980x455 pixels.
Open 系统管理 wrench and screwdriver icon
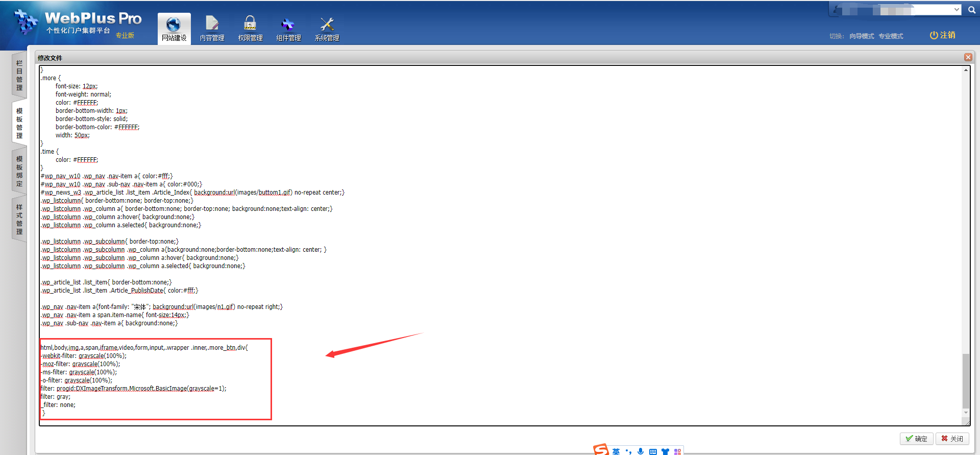(x=327, y=24)
